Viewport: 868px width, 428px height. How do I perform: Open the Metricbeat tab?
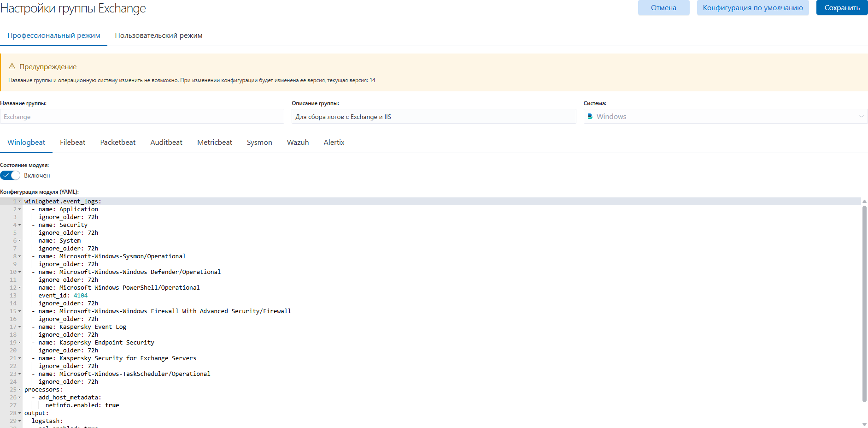click(x=215, y=143)
